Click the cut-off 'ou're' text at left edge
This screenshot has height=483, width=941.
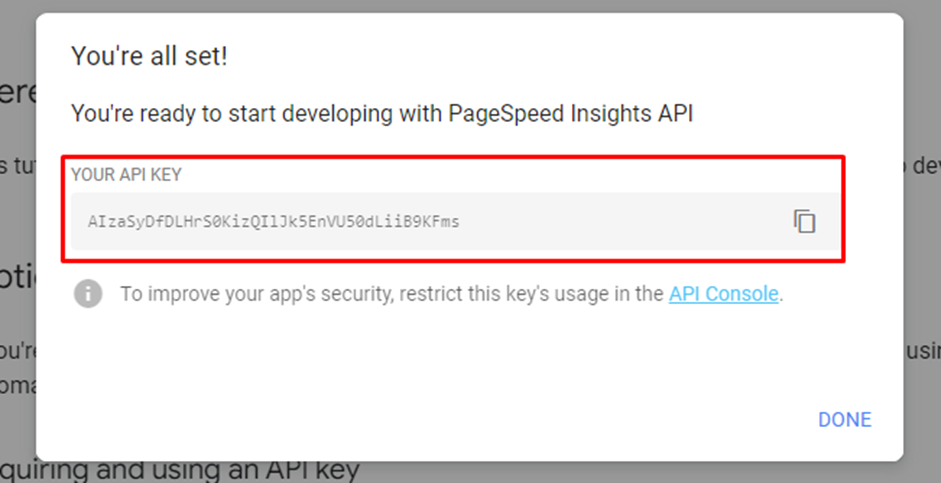tap(18, 352)
